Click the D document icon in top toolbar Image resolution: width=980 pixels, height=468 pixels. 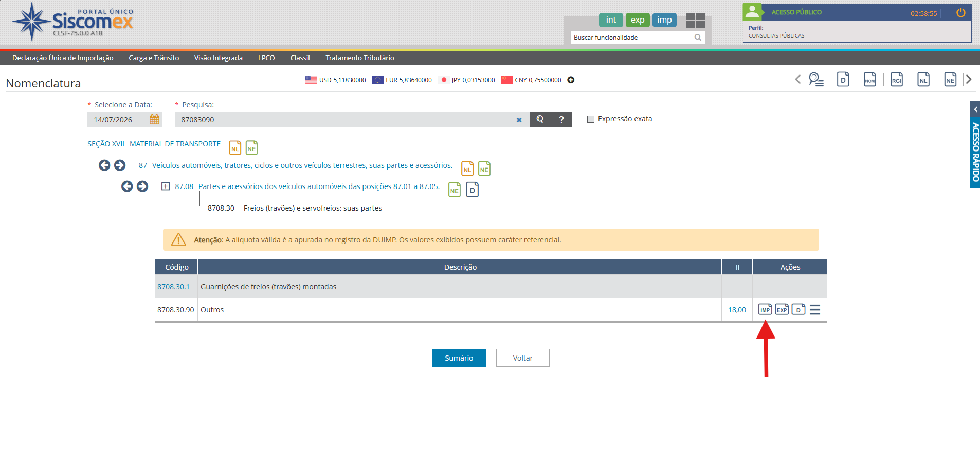coord(843,79)
